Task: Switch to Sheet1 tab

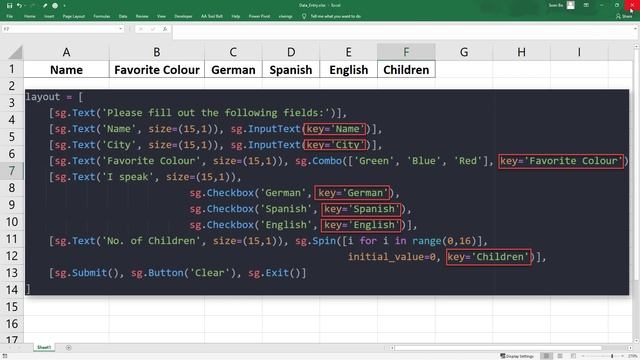Action: point(44,347)
